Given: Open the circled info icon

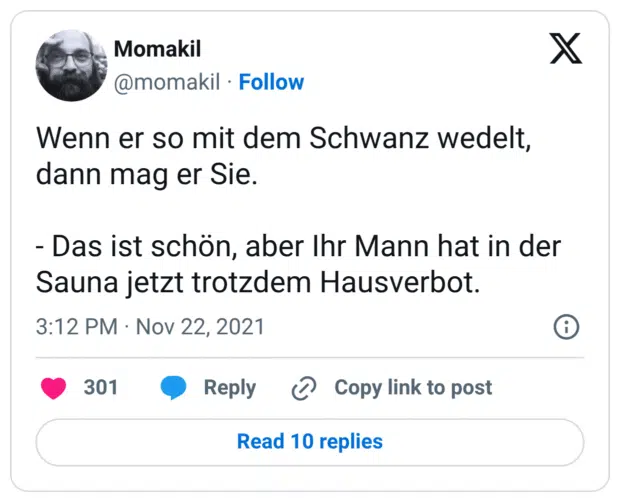Looking at the screenshot, I should [566, 327].
